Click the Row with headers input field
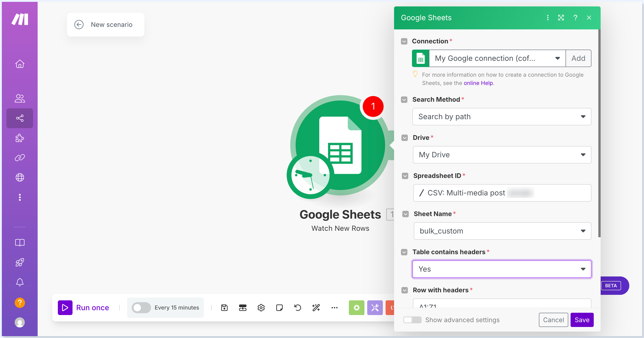Image resolution: width=644 pixels, height=338 pixels. [502, 304]
